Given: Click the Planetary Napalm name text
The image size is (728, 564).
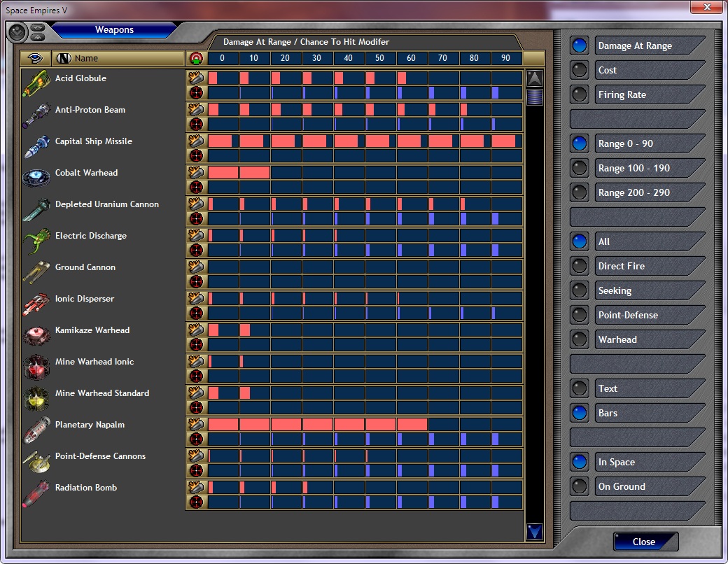Looking at the screenshot, I should [x=90, y=425].
